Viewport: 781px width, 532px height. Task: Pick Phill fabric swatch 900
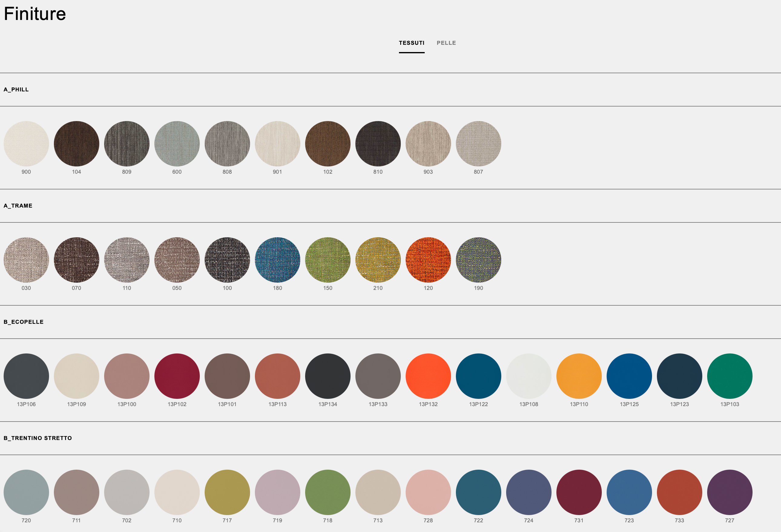(26, 144)
